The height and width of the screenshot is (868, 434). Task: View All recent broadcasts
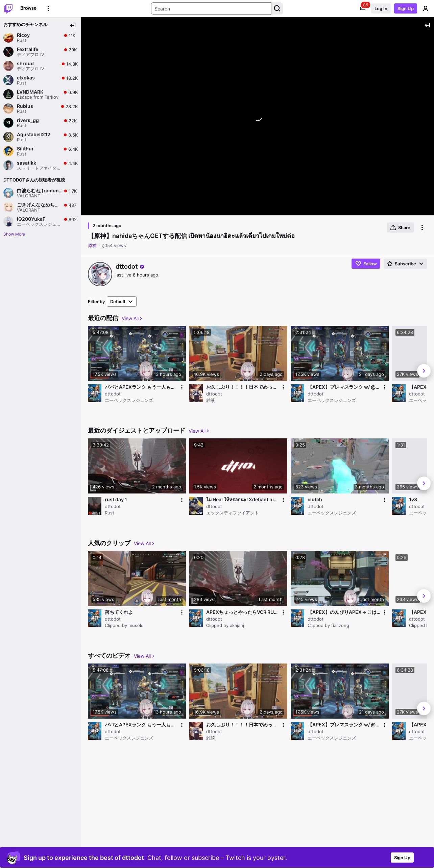tap(132, 318)
